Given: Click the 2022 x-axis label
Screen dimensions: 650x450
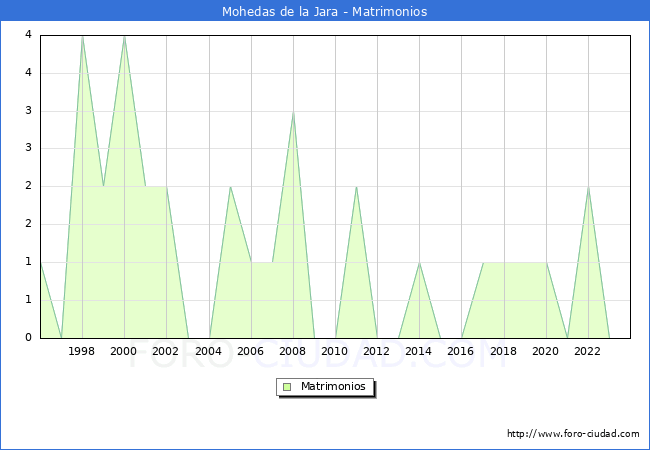Looking at the screenshot, I should click(x=587, y=351).
